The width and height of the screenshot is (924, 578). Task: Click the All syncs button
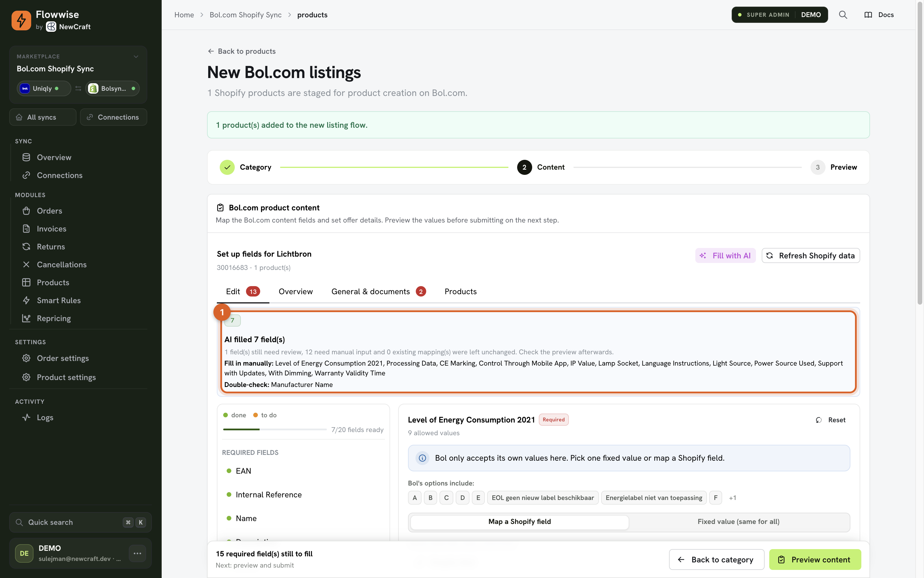pyautogui.click(x=43, y=117)
